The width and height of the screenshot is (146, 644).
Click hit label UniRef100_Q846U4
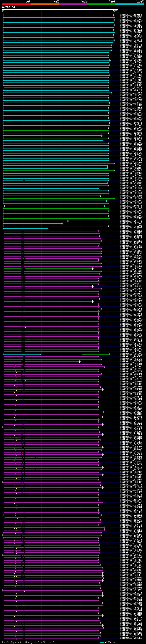pyautogui.click(x=131, y=236)
